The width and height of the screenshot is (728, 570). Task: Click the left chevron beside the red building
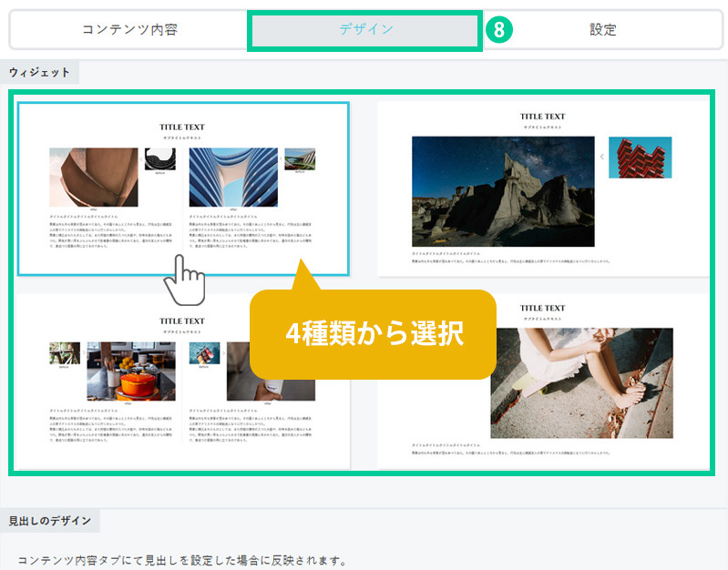[601, 158]
